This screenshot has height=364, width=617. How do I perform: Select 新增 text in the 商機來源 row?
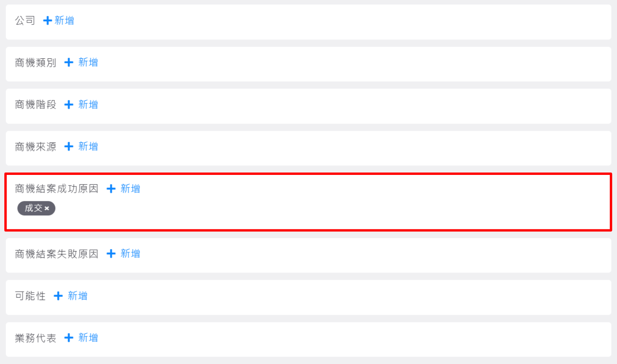(x=88, y=146)
